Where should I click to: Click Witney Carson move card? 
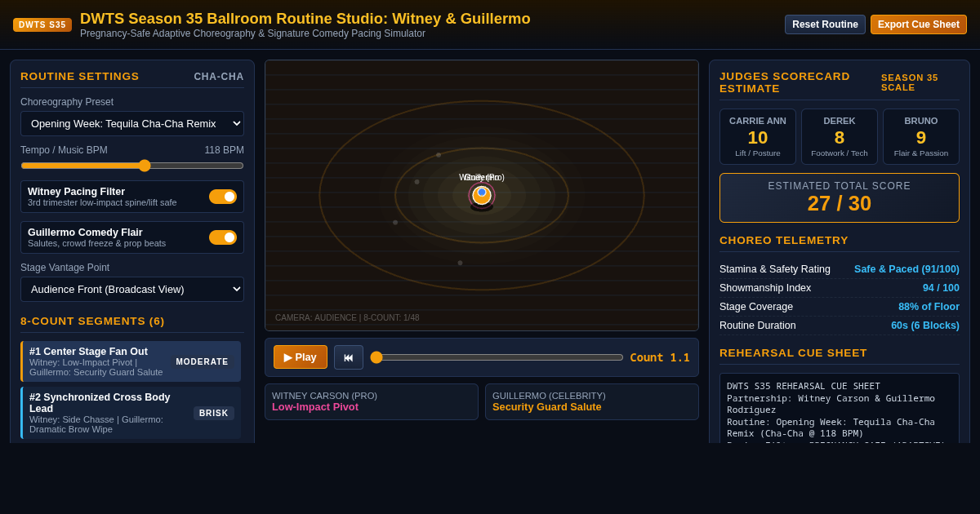[372, 401]
